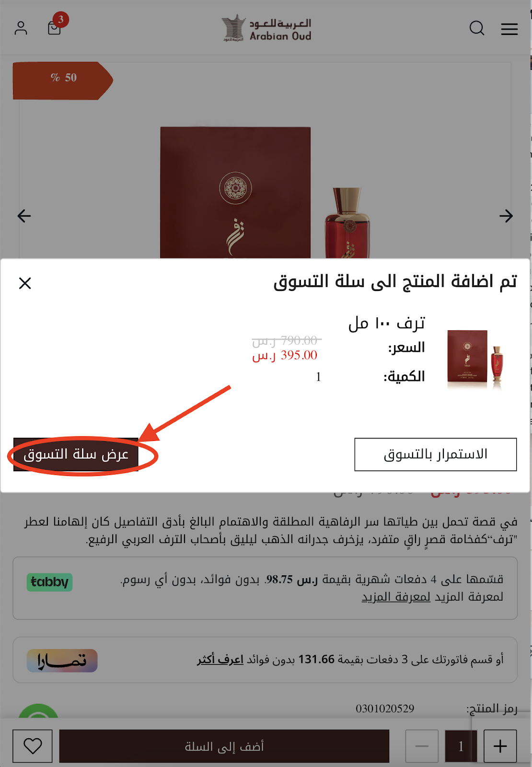Open the hamburger menu

(509, 29)
